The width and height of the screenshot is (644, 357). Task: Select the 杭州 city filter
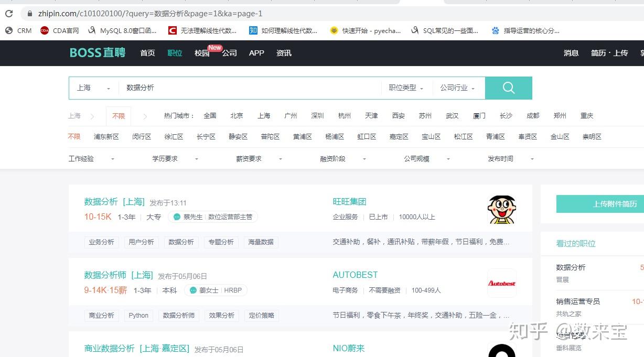[x=344, y=115]
